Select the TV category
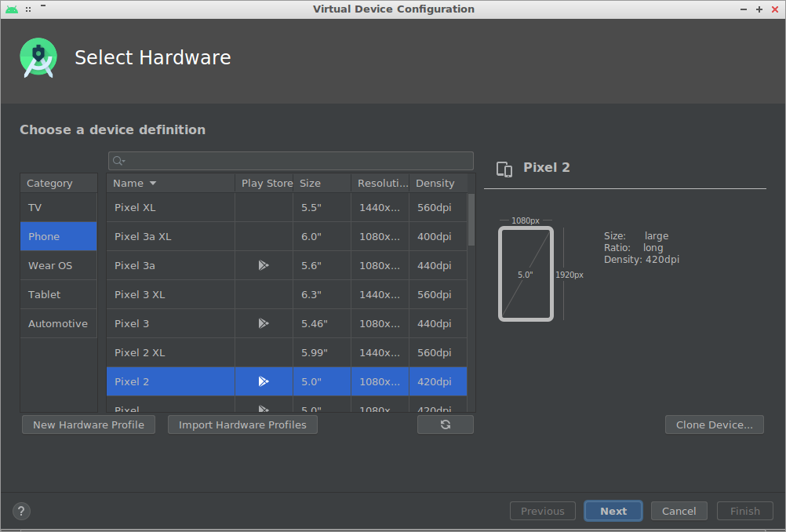This screenshot has height=532, width=786. click(59, 208)
